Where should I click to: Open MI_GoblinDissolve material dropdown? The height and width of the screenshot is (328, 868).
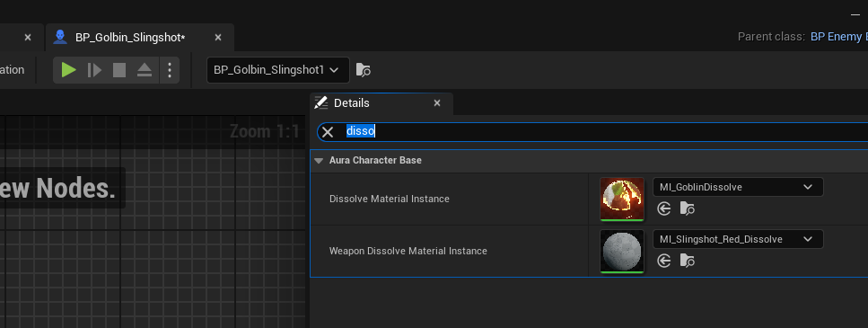point(738,187)
